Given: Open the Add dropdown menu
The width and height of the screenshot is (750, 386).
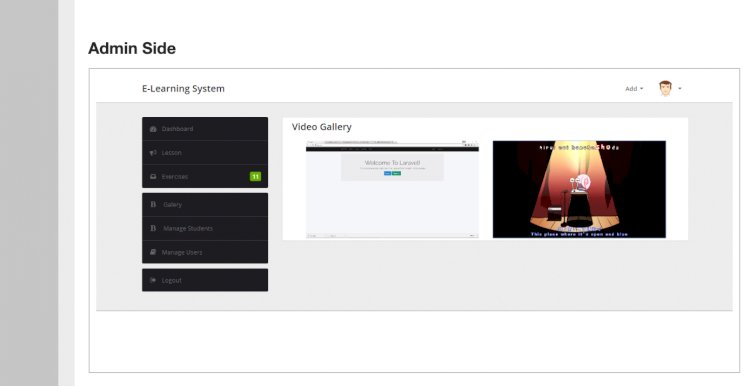Looking at the screenshot, I should point(634,88).
